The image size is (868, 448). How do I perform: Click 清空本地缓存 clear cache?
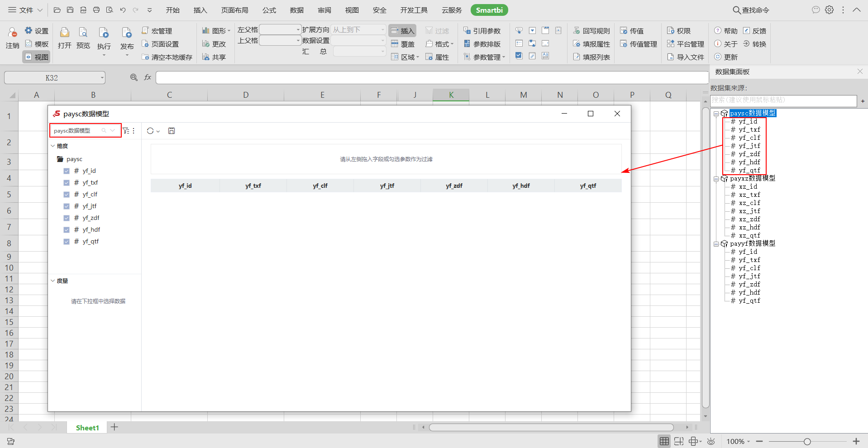[167, 57]
